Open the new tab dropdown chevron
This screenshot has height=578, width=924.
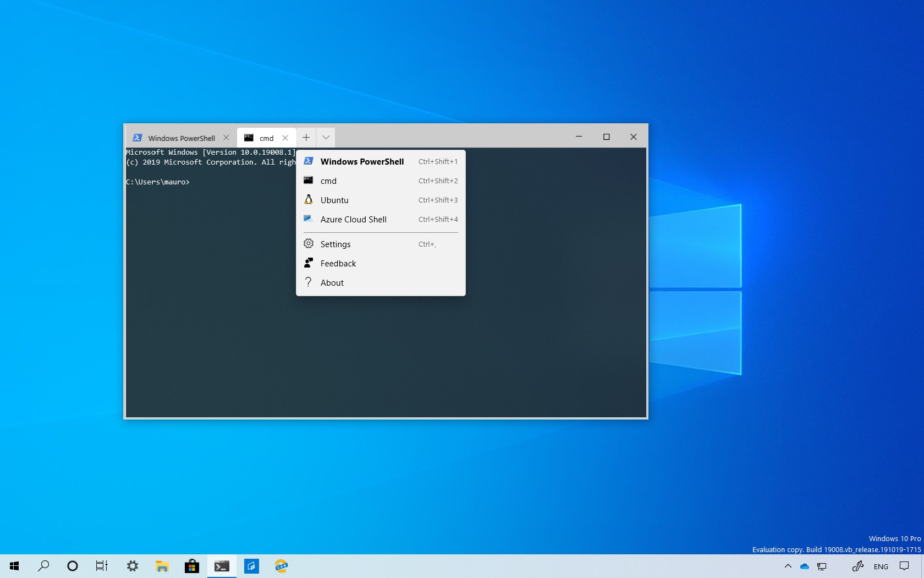tap(326, 137)
